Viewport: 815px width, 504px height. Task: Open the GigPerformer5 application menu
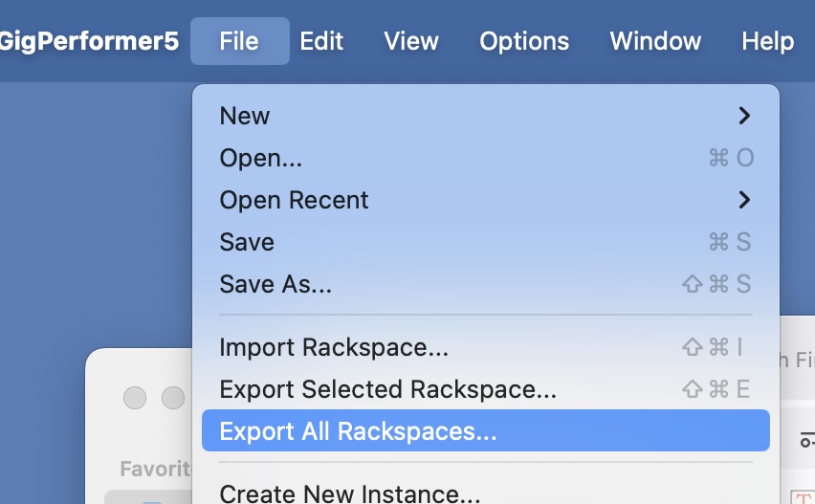[88, 41]
